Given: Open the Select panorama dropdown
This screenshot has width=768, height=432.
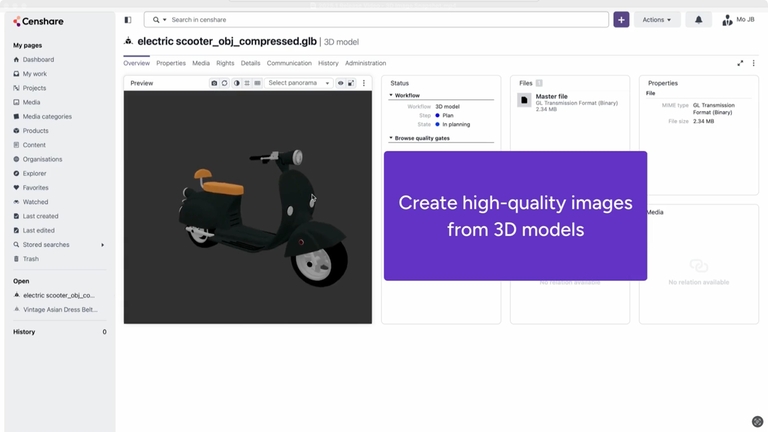Looking at the screenshot, I should [299, 83].
